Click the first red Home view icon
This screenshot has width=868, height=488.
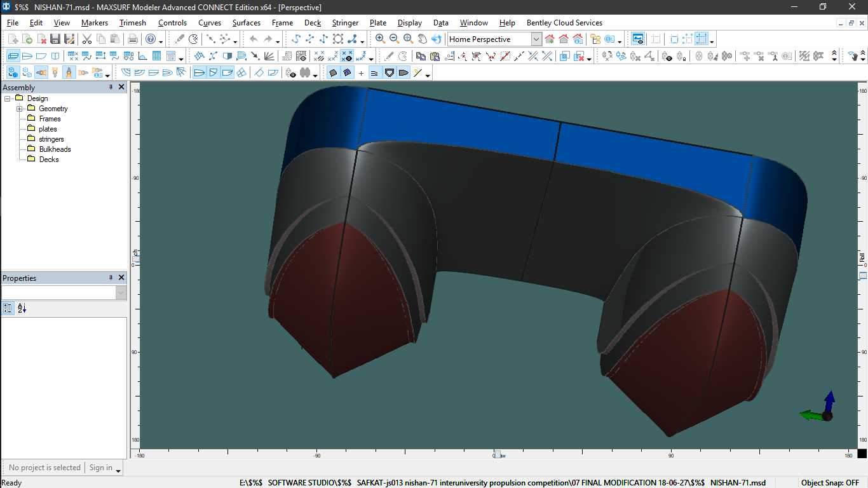[550, 39]
